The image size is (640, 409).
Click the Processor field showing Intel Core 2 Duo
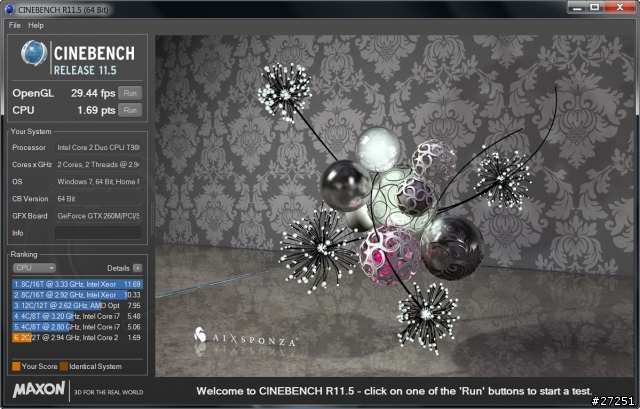tap(98, 147)
